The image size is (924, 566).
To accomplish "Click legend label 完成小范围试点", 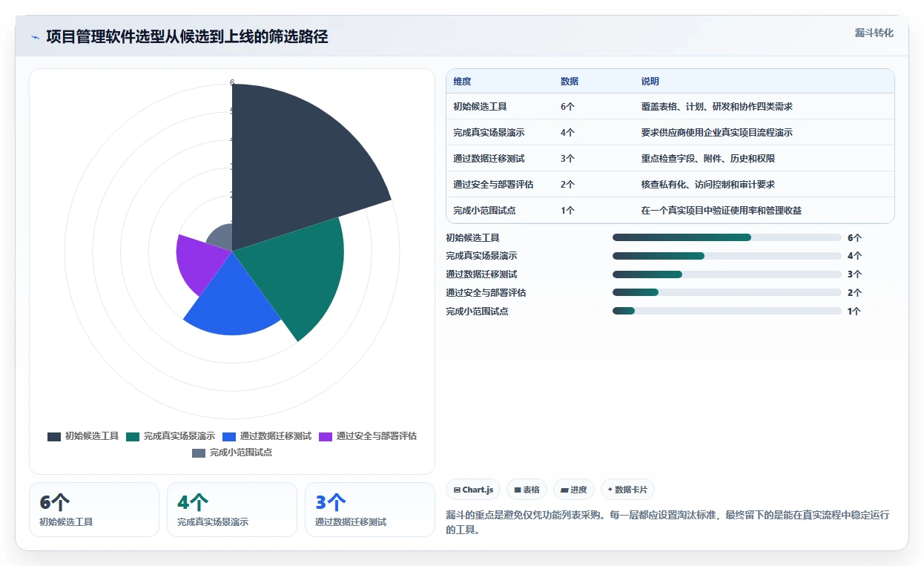I will (x=241, y=453).
